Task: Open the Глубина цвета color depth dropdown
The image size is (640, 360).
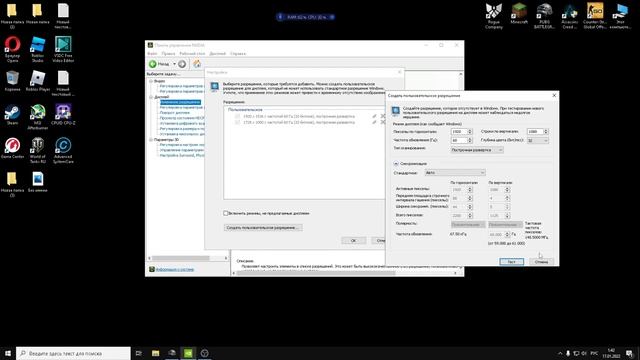Action: tap(538, 140)
